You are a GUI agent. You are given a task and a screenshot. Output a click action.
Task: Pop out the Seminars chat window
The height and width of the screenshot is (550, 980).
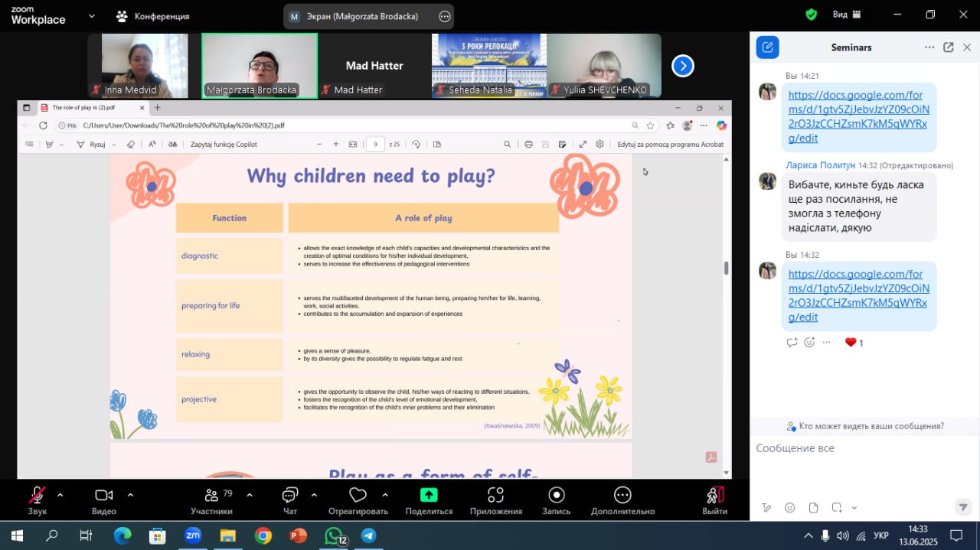click(x=948, y=47)
